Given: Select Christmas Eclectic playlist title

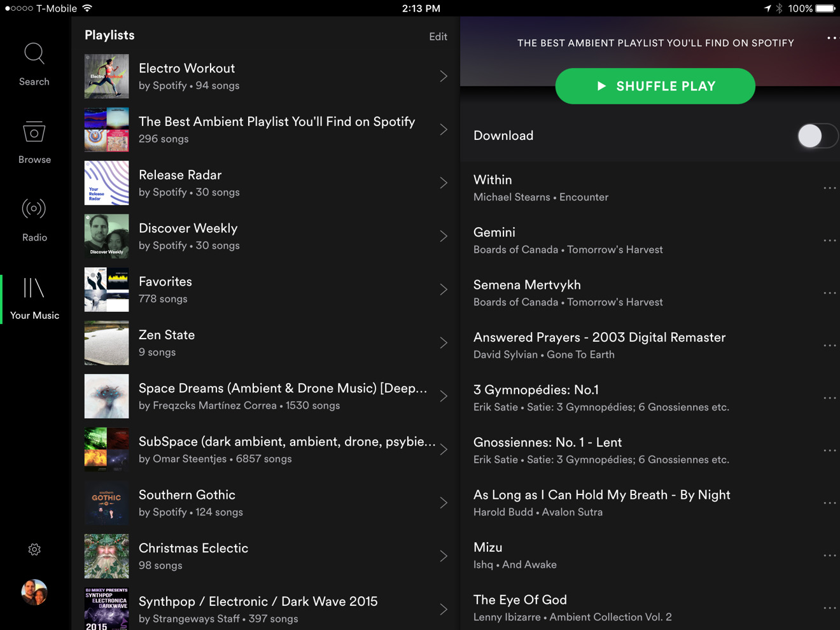Looking at the screenshot, I should pyautogui.click(x=193, y=549).
